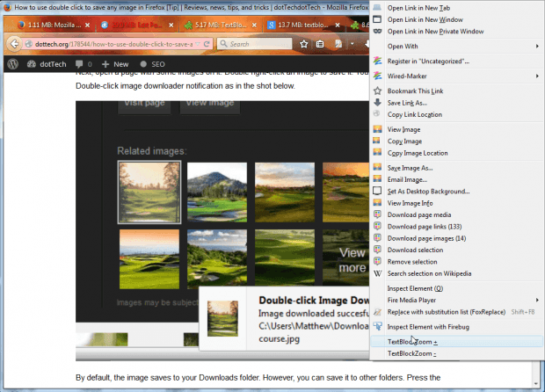Image resolution: width=545 pixels, height=392 pixels.
Task: Click the first related image with framed trees
Action: tap(149, 192)
